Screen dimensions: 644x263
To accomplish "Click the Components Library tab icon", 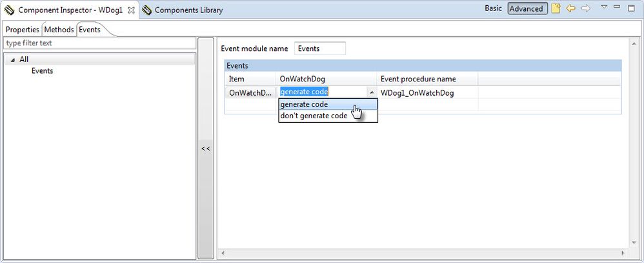I will point(146,10).
